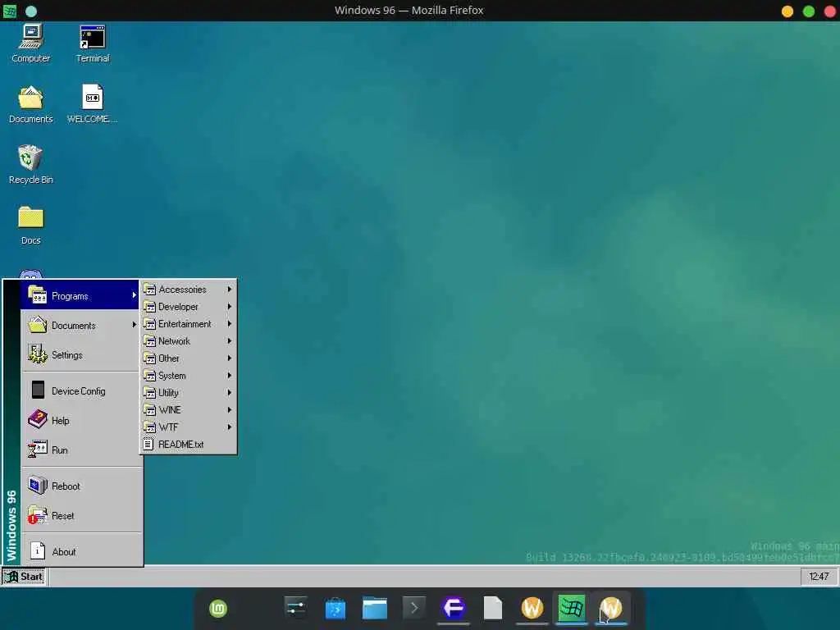Choose Device Config in the Start menu
The image size is (840, 630).
click(80, 391)
